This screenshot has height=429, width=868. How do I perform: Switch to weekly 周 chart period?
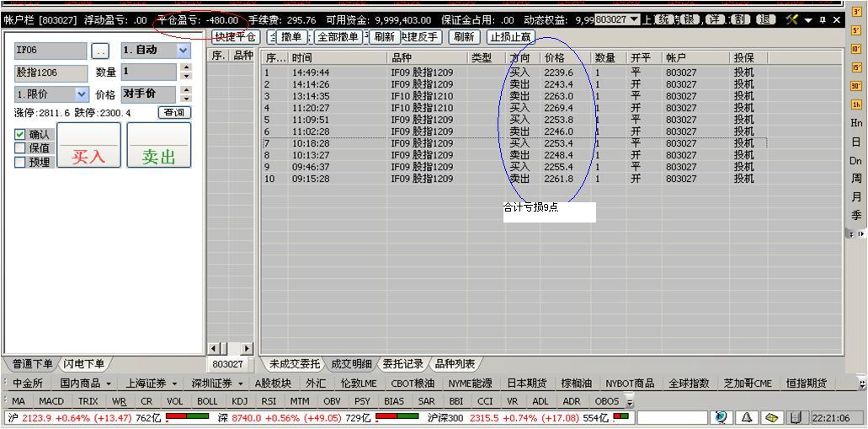point(856,179)
